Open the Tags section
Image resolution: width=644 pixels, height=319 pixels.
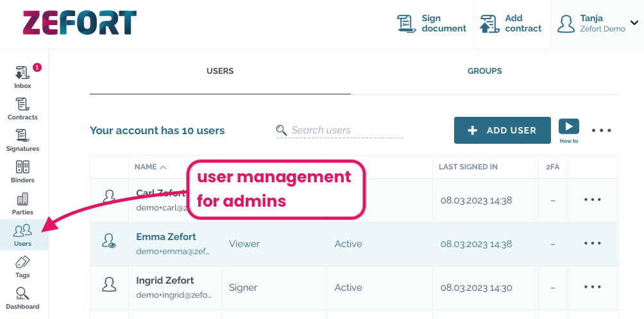[x=22, y=267]
